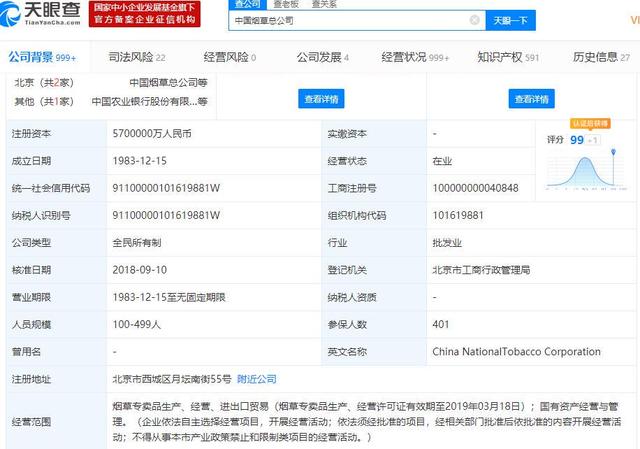This screenshot has width=640, height=449.
Task: Open the 附近公司 link
Action: 257,379
